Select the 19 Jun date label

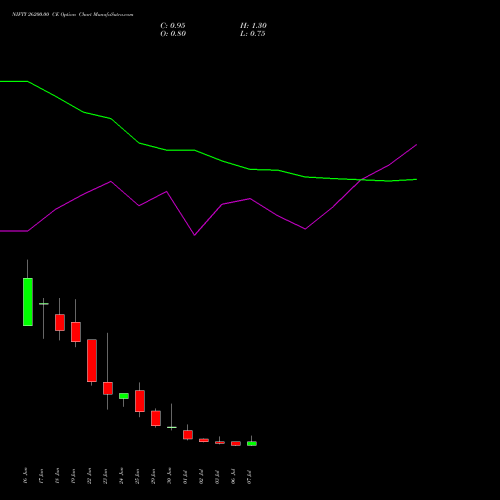74,476
